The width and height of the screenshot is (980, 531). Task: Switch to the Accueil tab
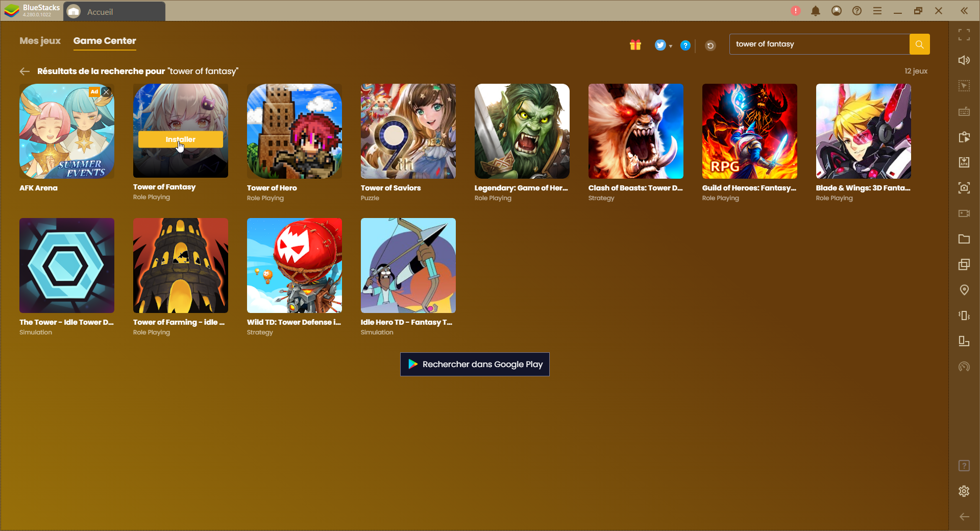point(100,11)
